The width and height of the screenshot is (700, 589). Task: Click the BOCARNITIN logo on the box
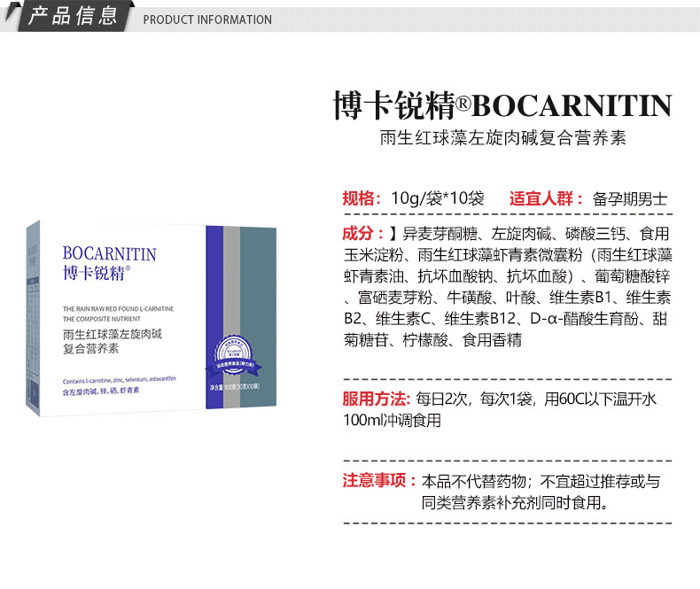point(109,254)
